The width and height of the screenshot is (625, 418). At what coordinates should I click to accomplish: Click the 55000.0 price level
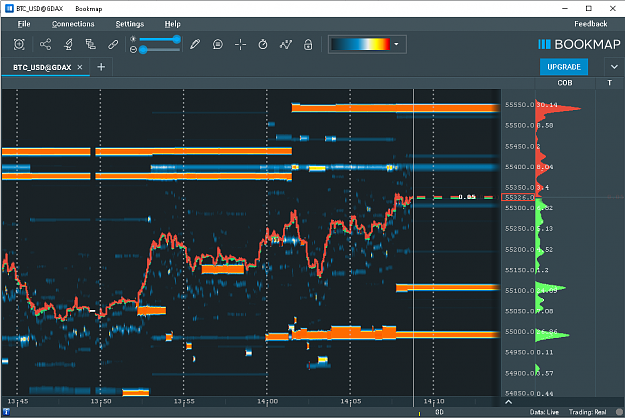519,332
